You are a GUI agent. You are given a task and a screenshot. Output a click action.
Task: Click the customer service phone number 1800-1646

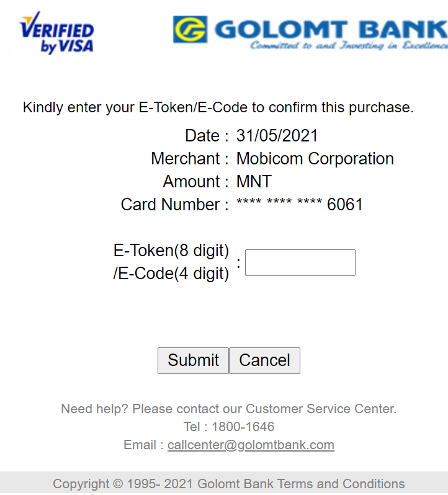pos(243,427)
